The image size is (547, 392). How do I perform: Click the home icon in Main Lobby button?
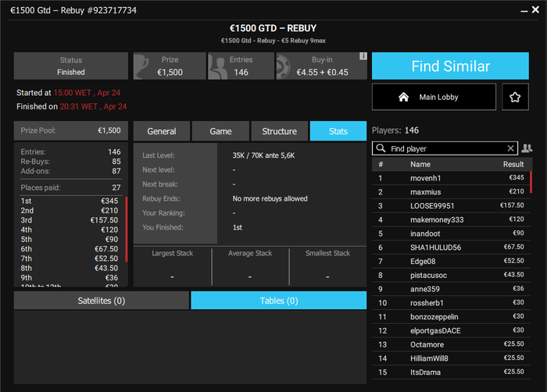point(404,97)
